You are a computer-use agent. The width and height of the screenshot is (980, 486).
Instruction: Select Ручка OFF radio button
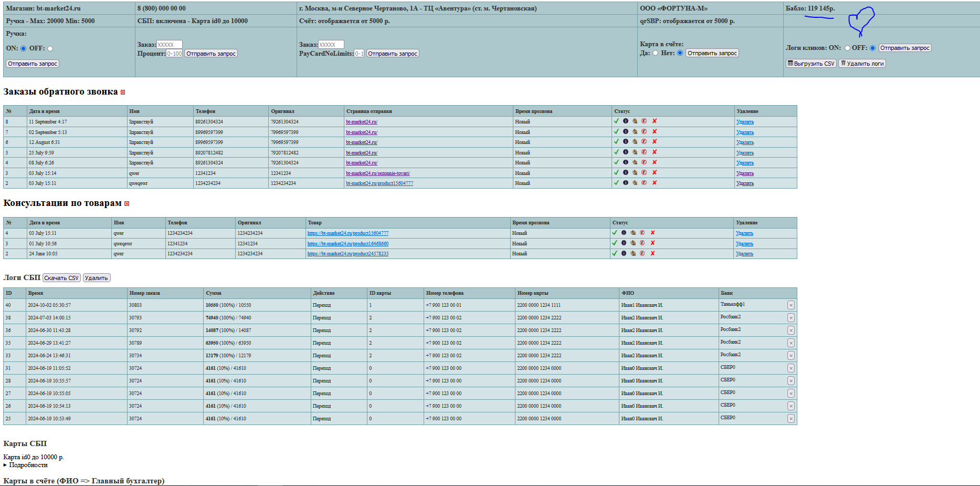(x=50, y=49)
